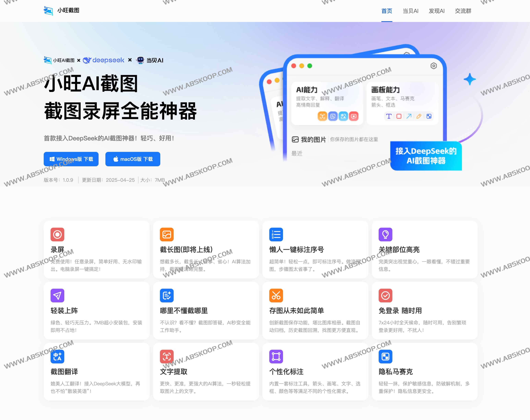530x420 pixels.
Task: Click the 截图翻译 heading
Action: (64, 371)
